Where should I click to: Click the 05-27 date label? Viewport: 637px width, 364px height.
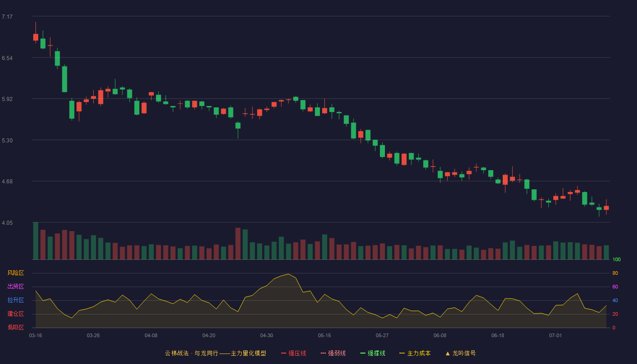(382, 335)
